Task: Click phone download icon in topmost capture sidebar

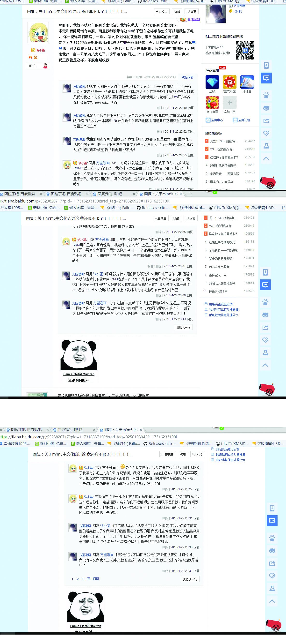Action: pos(266,66)
